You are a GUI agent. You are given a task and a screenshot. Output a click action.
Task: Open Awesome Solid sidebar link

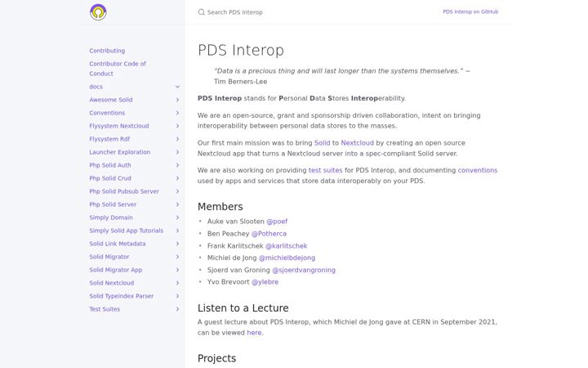pos(110,100)
